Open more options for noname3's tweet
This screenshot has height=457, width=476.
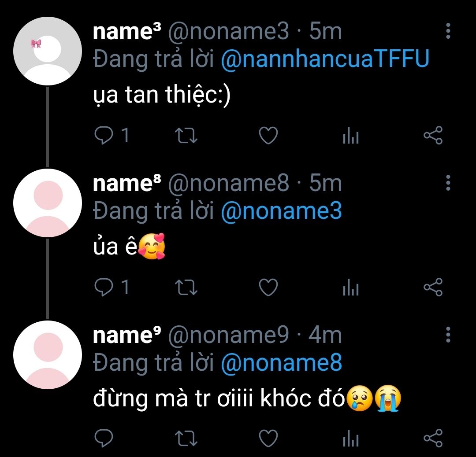click(448, 31)
